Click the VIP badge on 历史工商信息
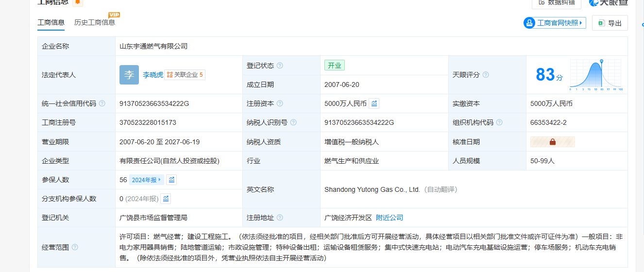 114,15
